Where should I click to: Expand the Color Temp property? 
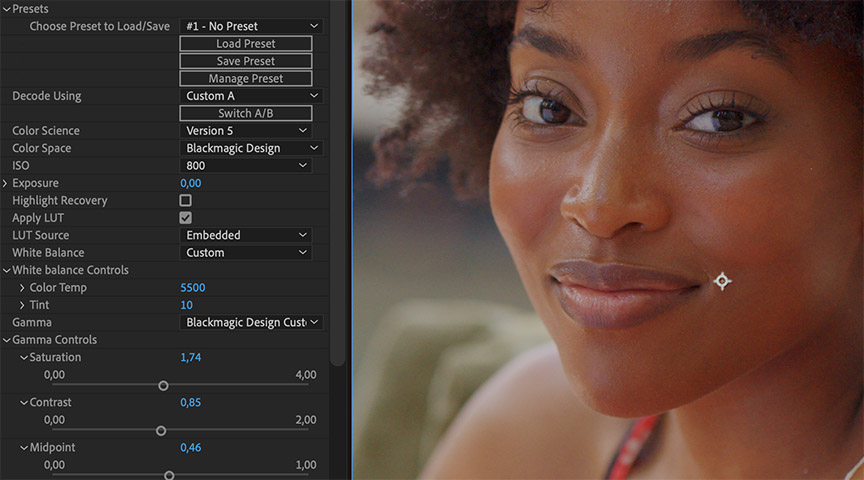pos(23,288)
